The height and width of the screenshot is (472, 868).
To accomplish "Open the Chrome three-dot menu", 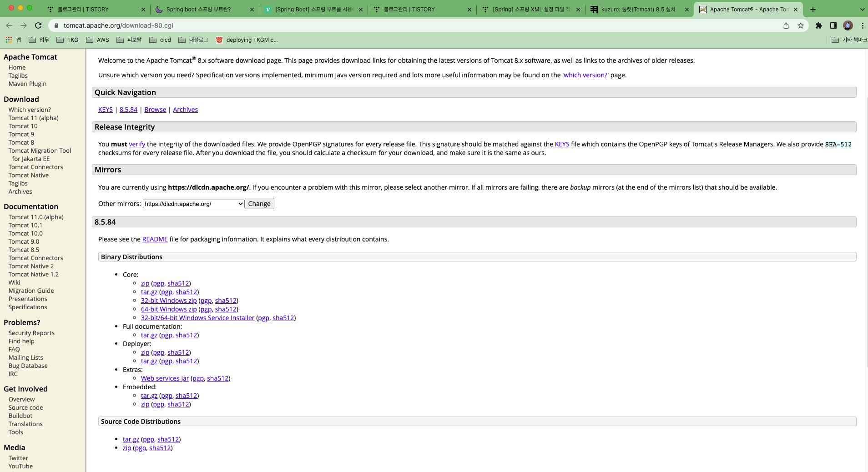I will pos(863,25).
